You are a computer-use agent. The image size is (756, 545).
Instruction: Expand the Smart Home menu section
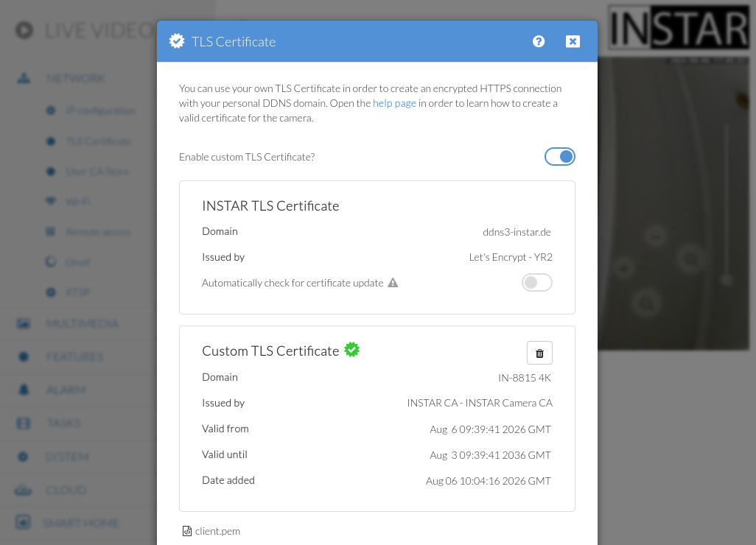[x=81, y=523]
